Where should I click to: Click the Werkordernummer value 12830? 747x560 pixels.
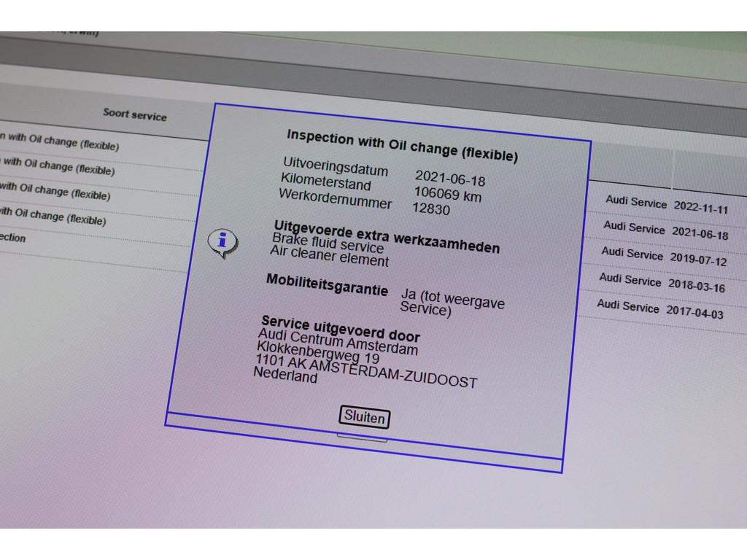click(430, 209)
